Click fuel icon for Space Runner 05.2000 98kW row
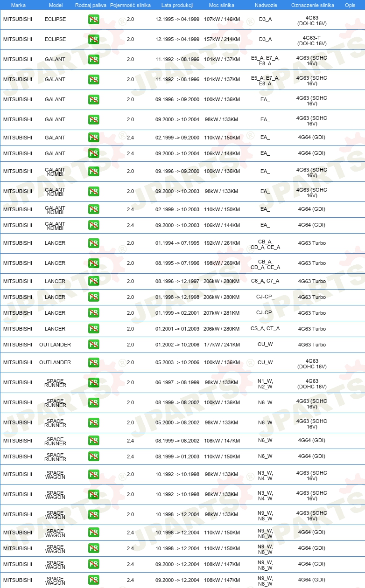This screenshot has height=588, width=365. tap(93, 422)
